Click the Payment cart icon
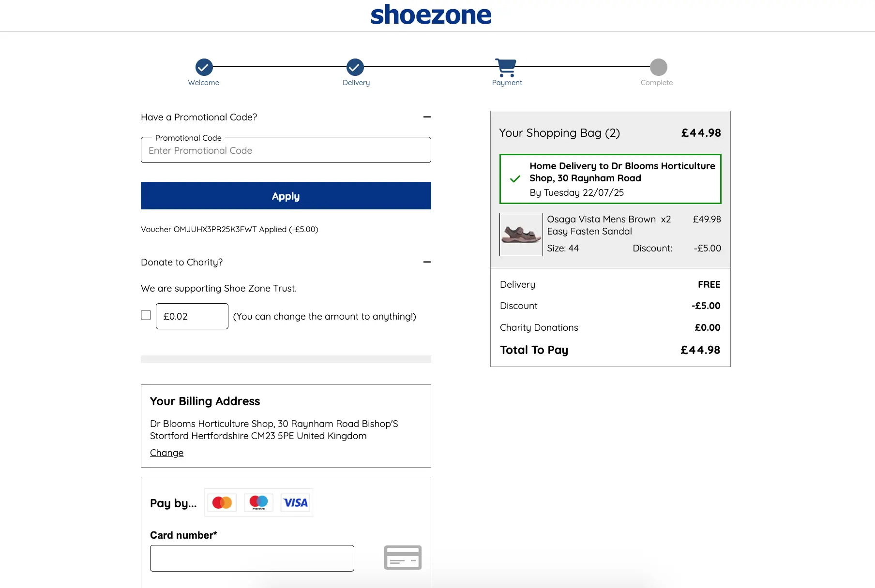The width and height of the screenshot is (875, 588). coord(506,67)
